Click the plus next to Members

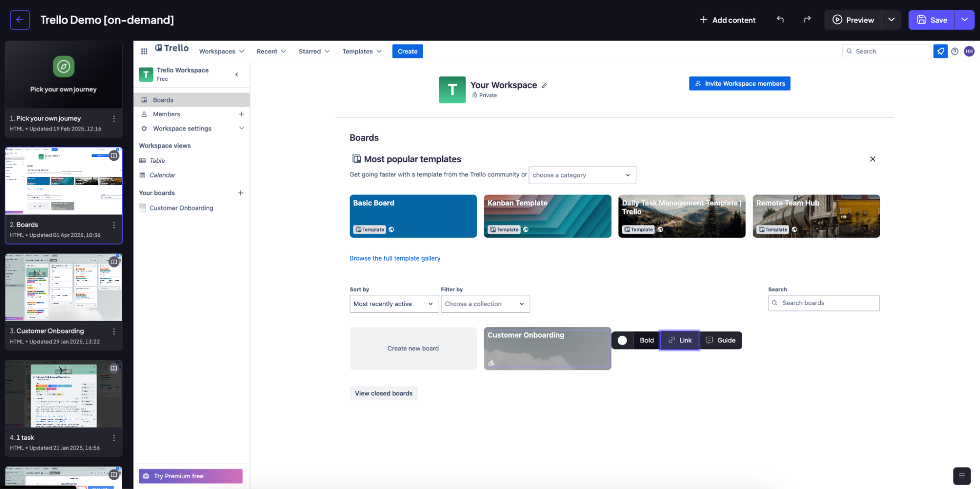[241, 114]
